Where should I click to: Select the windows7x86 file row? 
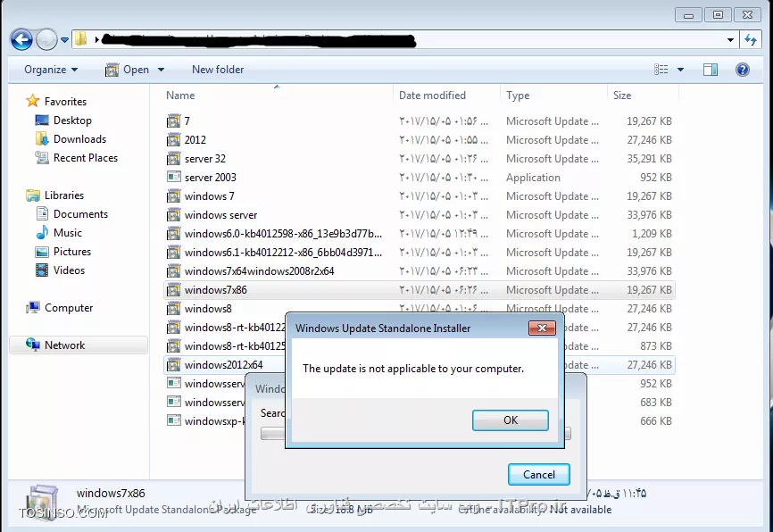click(x=419, y=289)
